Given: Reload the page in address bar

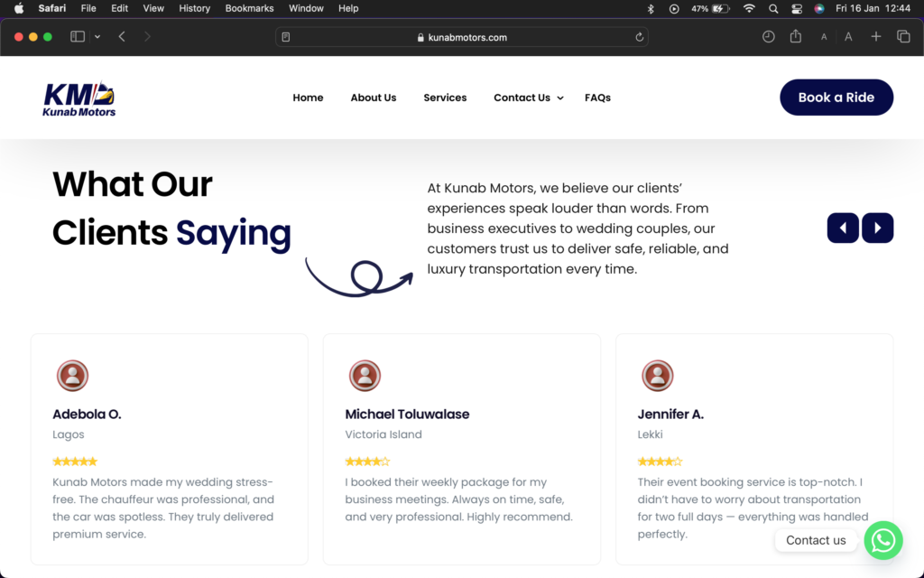Looking at the screenshot, I should pyautogui.click(x=640, y=37).
